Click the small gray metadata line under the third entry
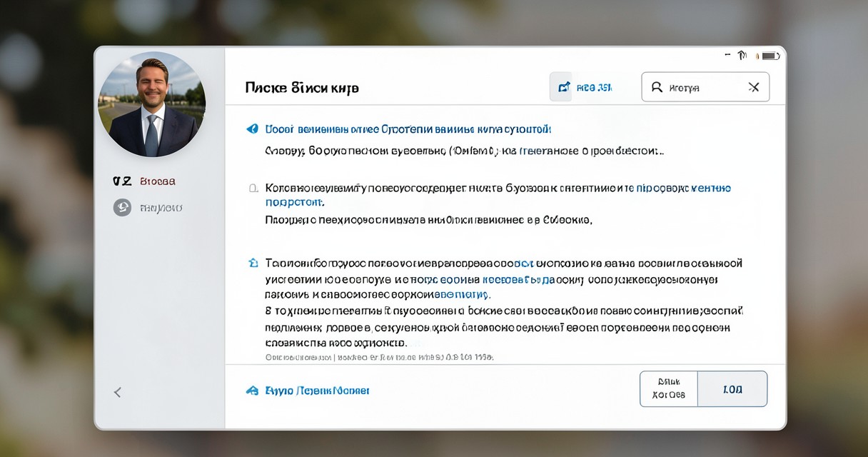868x457 pixels. (379, 356)
